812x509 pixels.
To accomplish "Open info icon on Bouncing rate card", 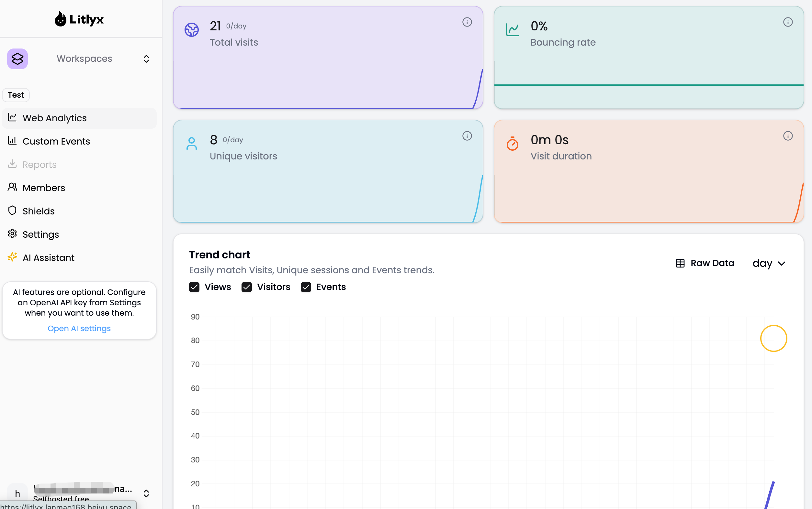I will coord(788,22).
